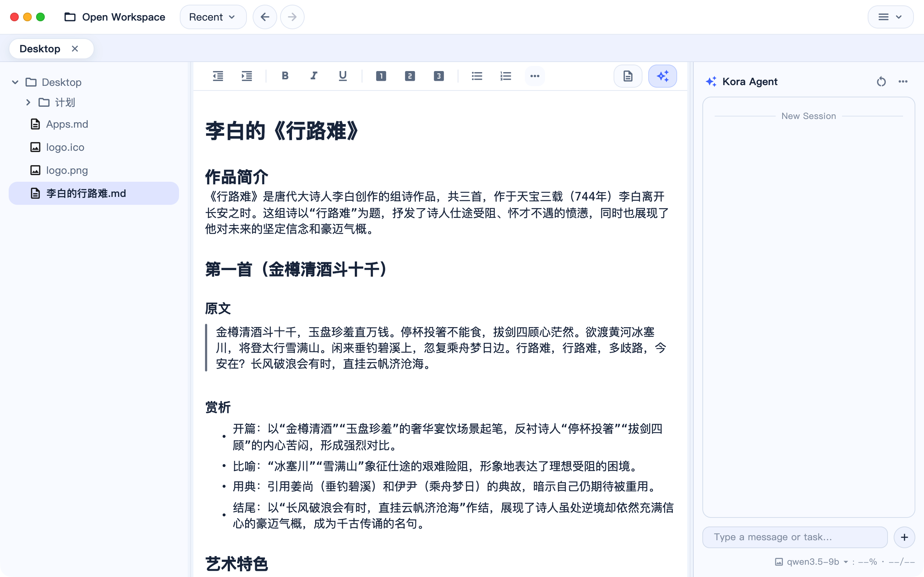Apply italic formatting
Screen dimensions: 924x577
(313, 76)
